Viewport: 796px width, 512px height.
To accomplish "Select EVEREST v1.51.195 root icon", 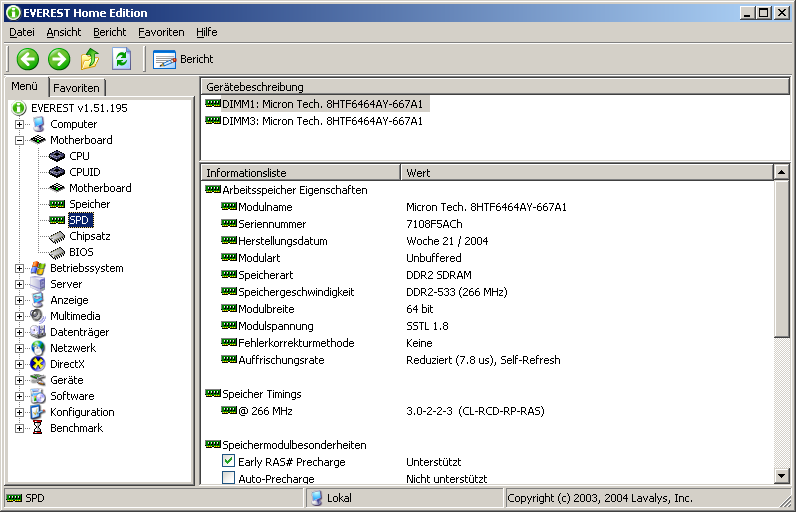I will pyautogui.click(x=19, y=108).
